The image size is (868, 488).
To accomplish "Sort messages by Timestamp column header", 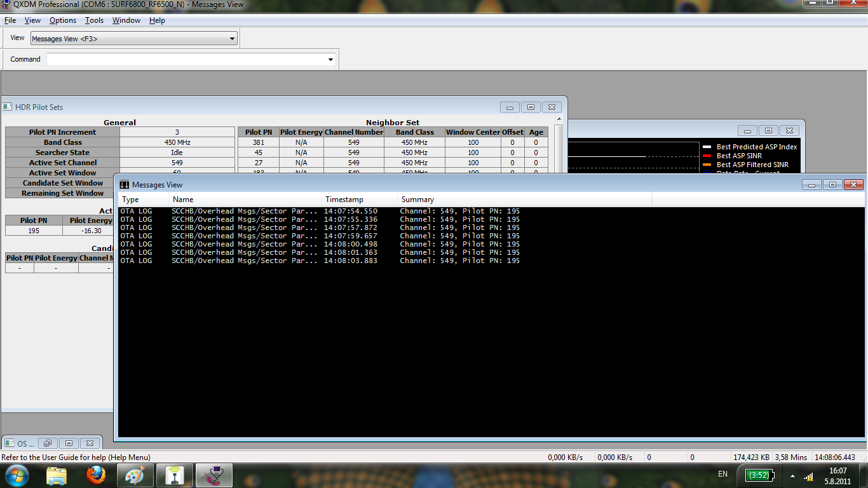I will pos(360,200).
